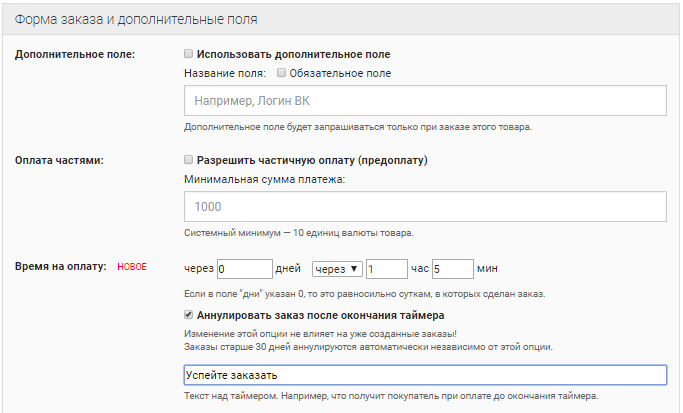This screenshot has height=413, width=683.
Task: Select the days input showing 0
Action: 244,269
